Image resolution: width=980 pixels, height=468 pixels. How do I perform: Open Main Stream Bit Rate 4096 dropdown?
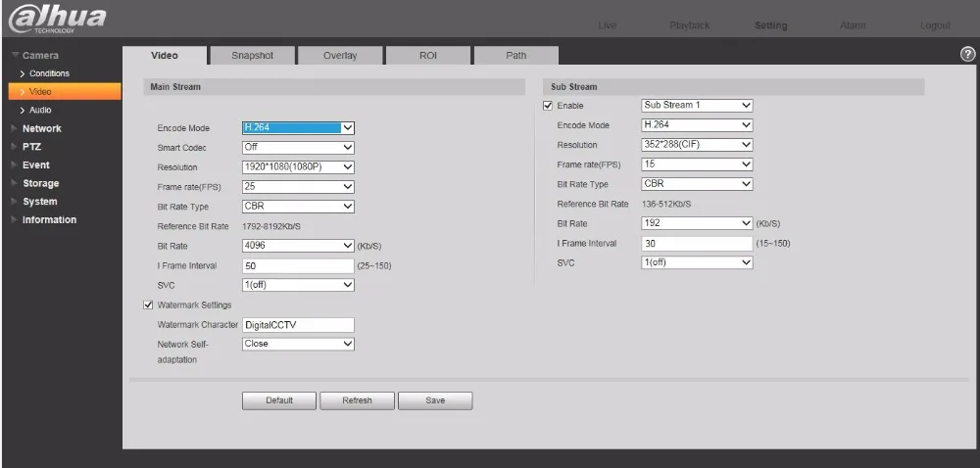(298, 246)
